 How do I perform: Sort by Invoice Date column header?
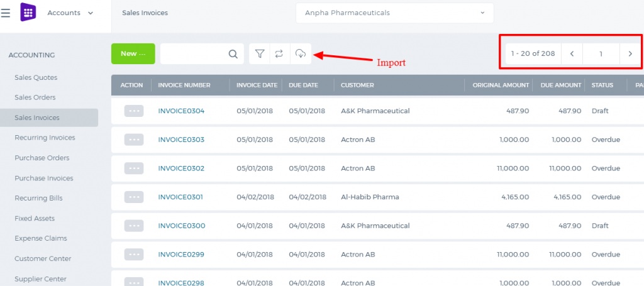[257, 85]
